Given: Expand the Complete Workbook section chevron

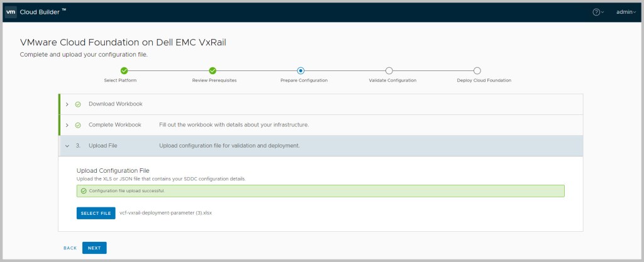Looking at the screenshot, I should 67,125.
